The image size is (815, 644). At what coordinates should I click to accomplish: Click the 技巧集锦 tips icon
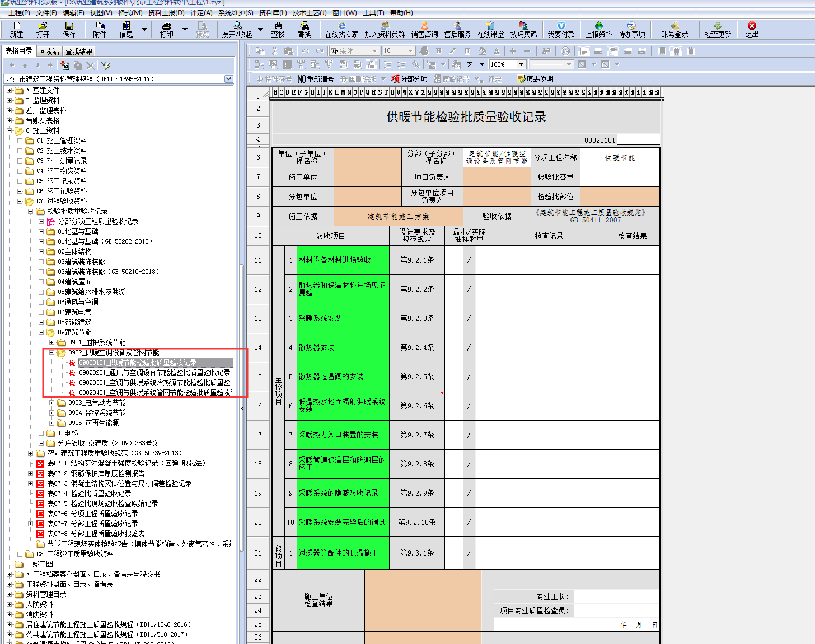coord(523,30)
